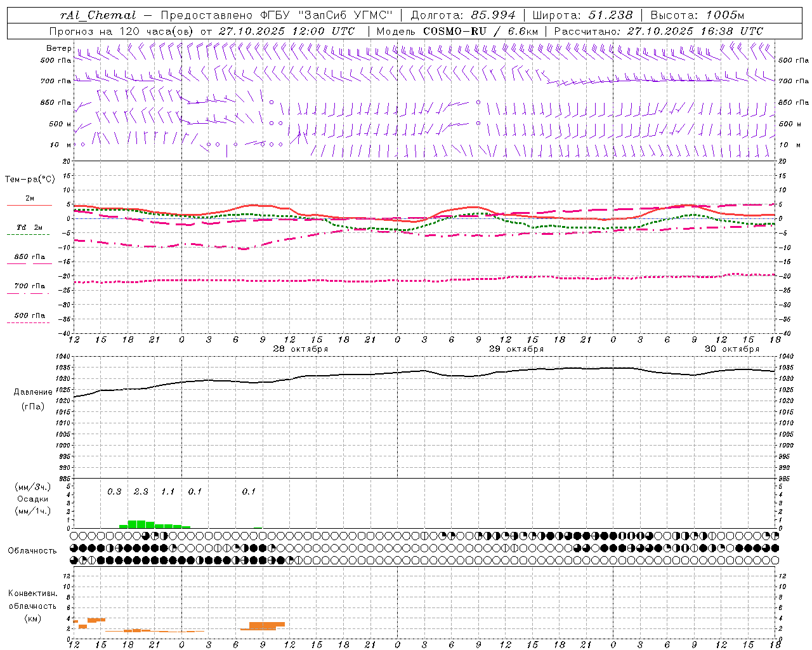
Task: Click the green dotted line sample under Td 2м
Action: 29,235
